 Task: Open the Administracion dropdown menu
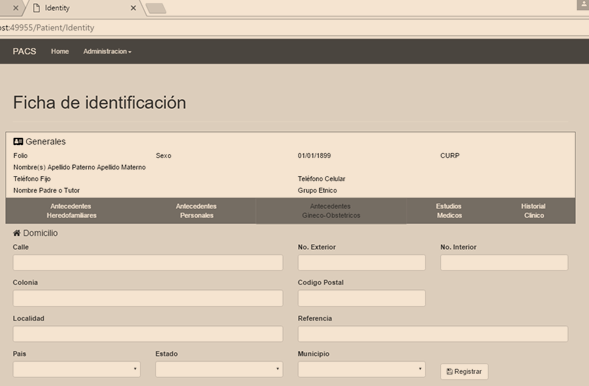point(107,51)
